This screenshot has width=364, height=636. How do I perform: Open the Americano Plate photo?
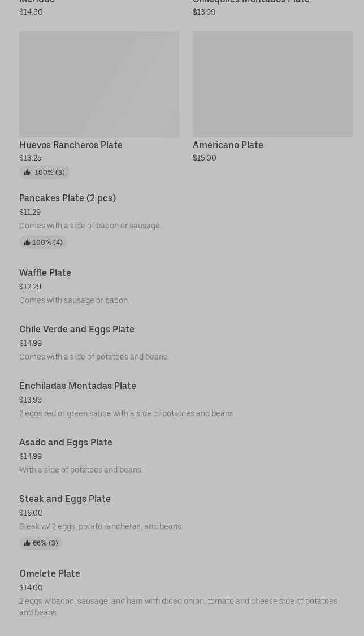pos(272,84)
